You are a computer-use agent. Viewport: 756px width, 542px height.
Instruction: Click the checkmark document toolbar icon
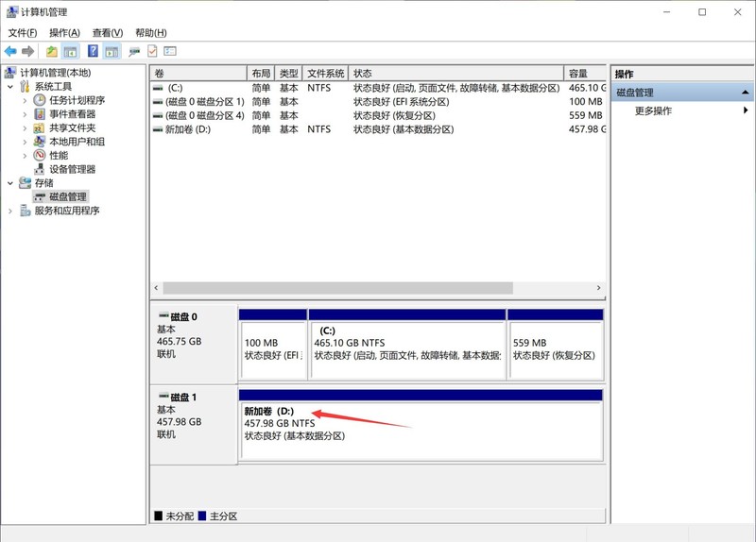[x=152, y=51]
